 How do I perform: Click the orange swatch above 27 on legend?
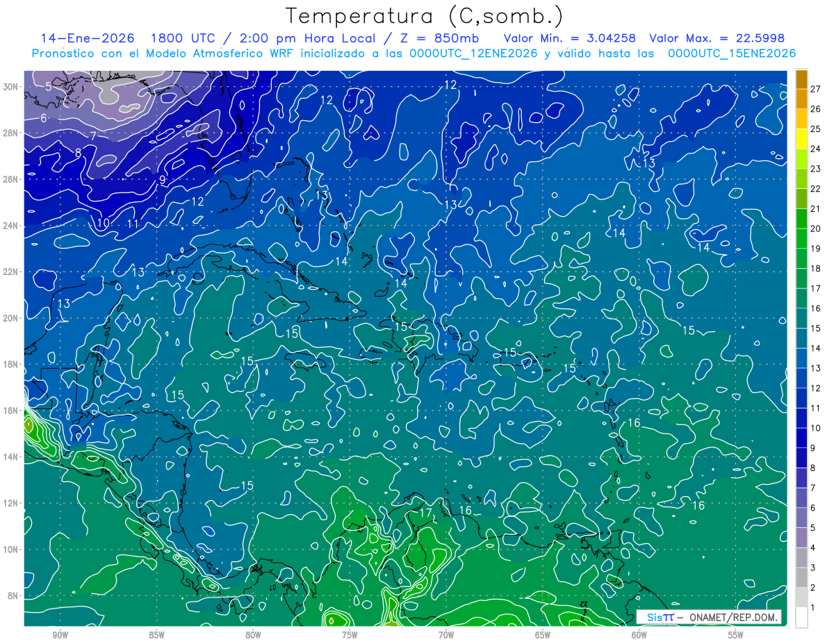801,79
